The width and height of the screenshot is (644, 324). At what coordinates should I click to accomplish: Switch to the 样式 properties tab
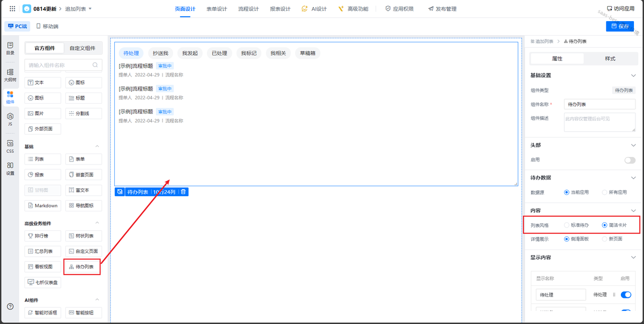(x=610, y=59)
